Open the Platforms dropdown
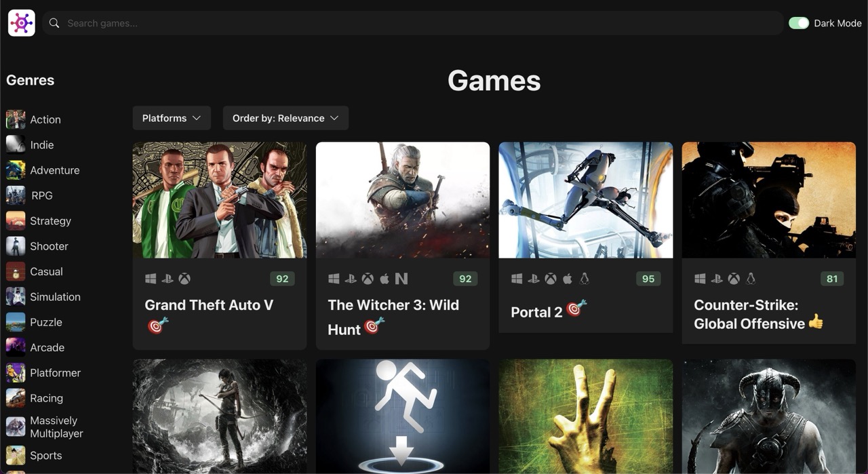The height and width of the screenshot is (474, 868). 172,118
